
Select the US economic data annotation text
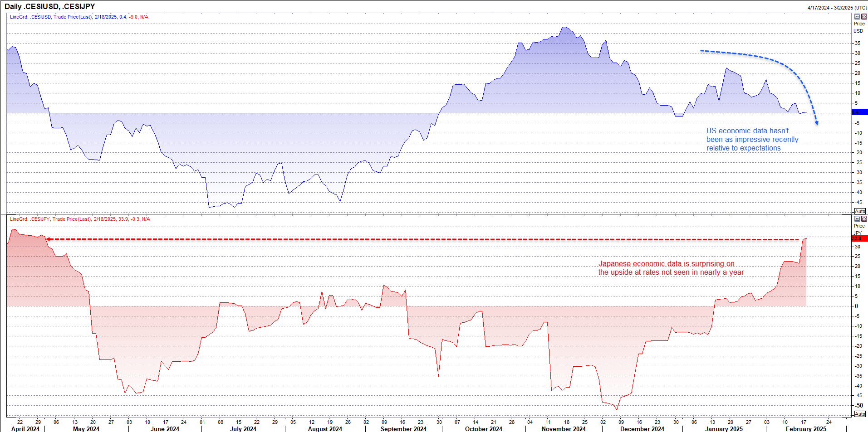click(x=752, y=139)
